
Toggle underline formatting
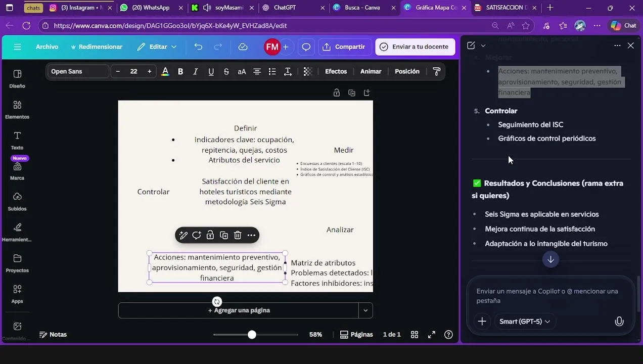point(211,71)
